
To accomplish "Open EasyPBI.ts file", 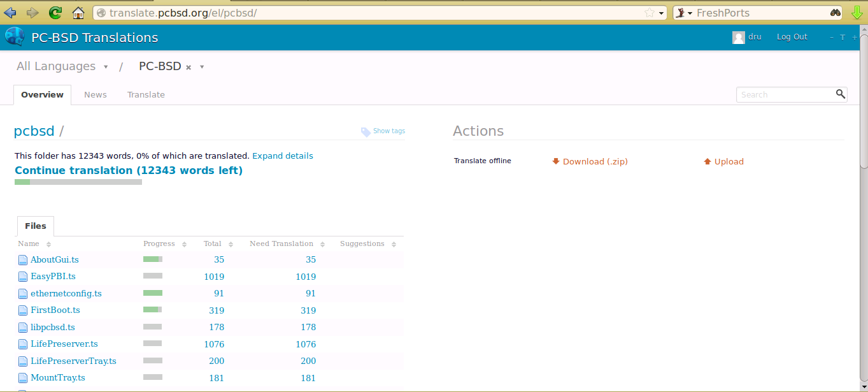I will [x=53, y=277].
